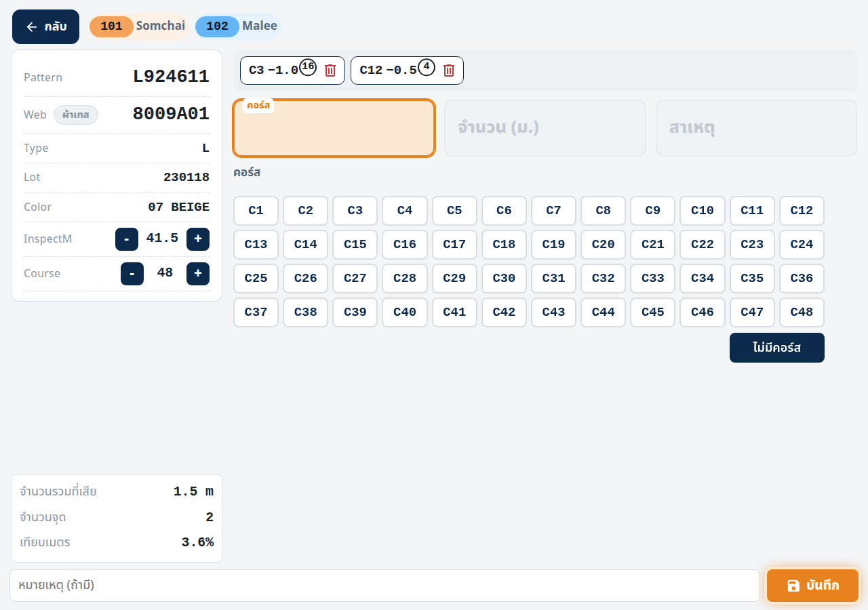Click the ผ้าเทส web tag
Image resolution: width=868 pixels, height=610 pixels.
click(76, 115)
